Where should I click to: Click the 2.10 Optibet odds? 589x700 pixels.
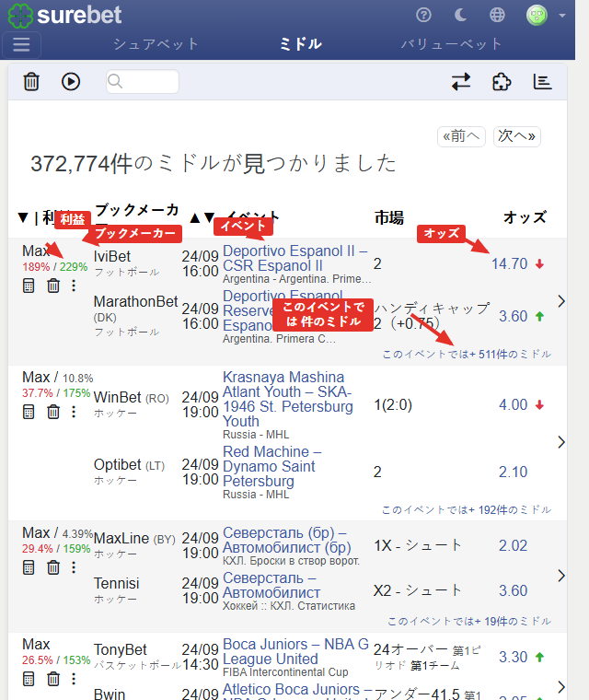(x=514, y=472)
